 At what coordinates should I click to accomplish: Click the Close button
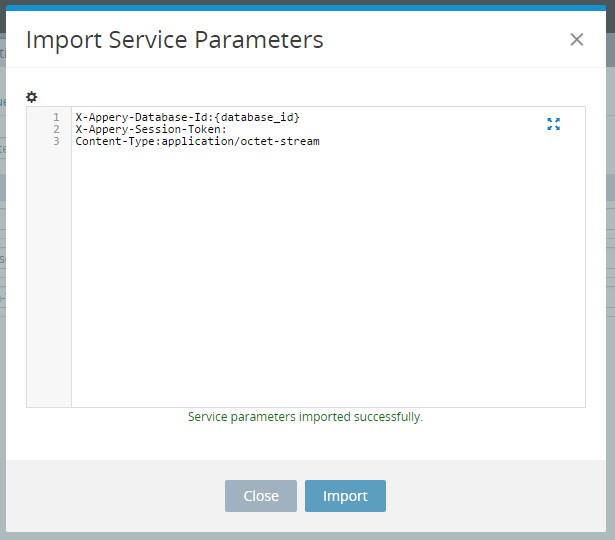(261, 496)
